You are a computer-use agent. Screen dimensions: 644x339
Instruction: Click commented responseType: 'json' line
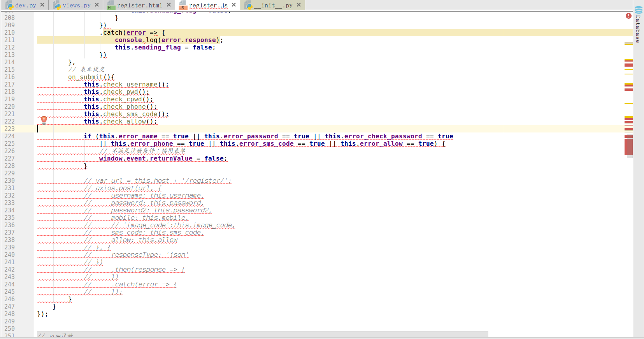pyautogui.click(x=136, y=255)
